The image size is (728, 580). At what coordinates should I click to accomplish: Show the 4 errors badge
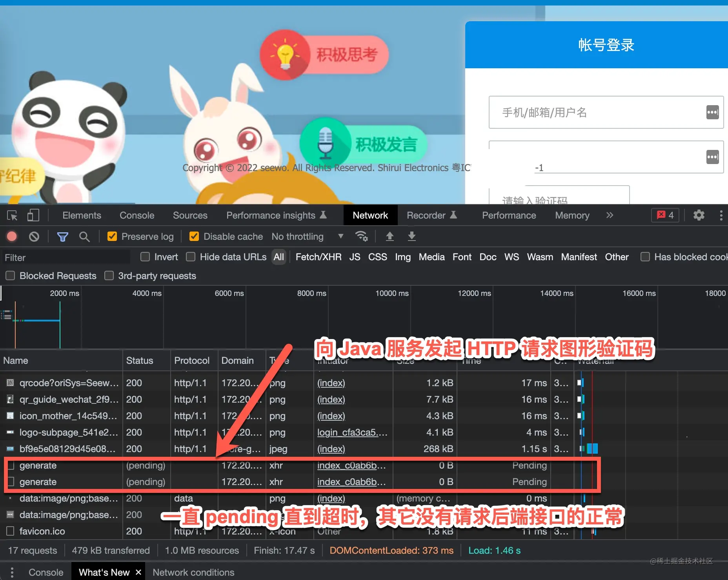(x=665, y=215)
